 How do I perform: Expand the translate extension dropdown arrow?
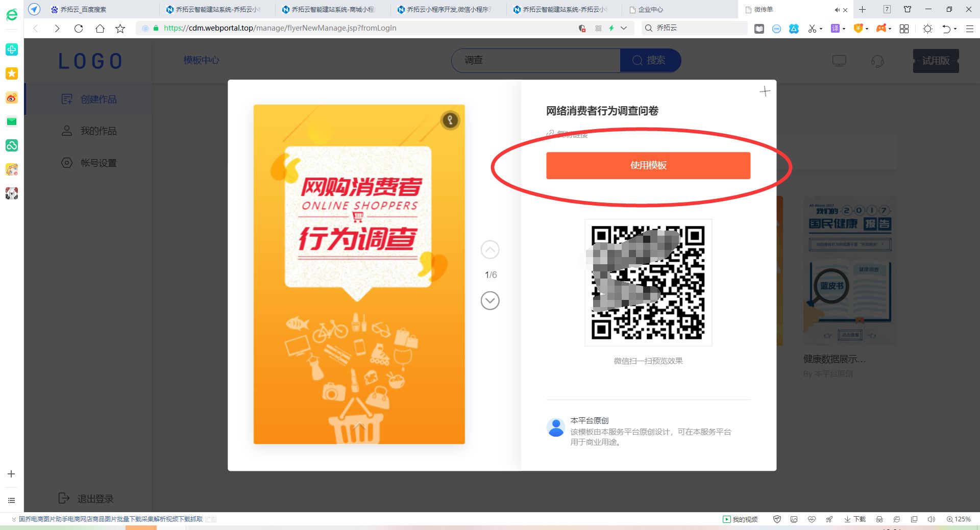844,29
